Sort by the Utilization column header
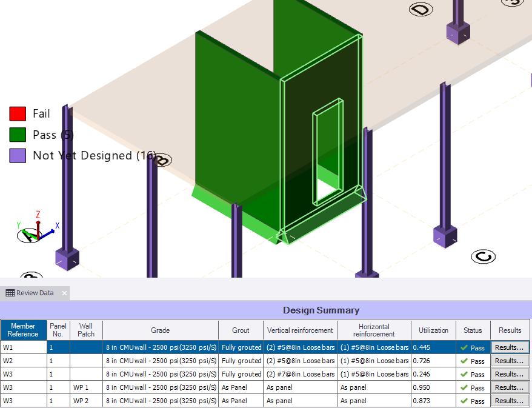This screenshot has height=408, width=532. (433, 330)
